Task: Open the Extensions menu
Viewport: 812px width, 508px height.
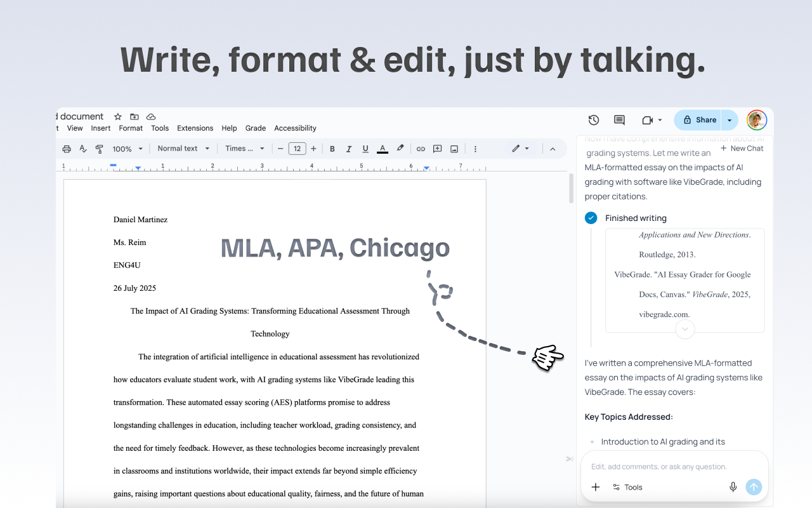Action: [x=195, y=128]
